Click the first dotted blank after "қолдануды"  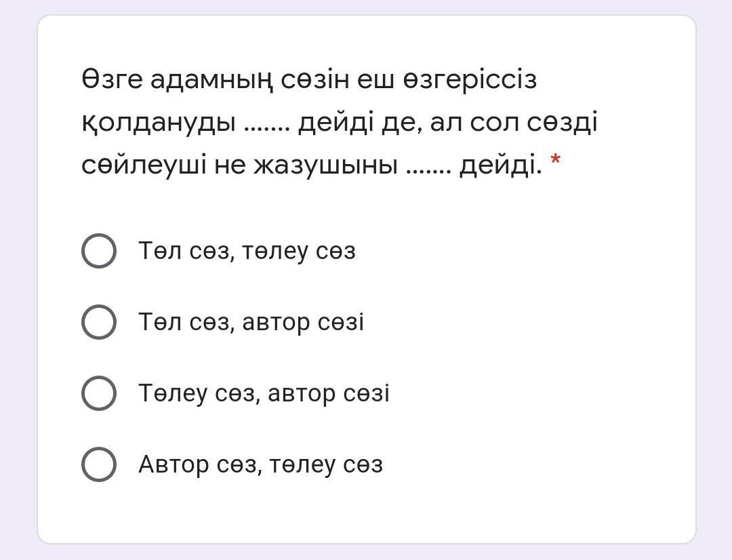[x=266, y=123]
